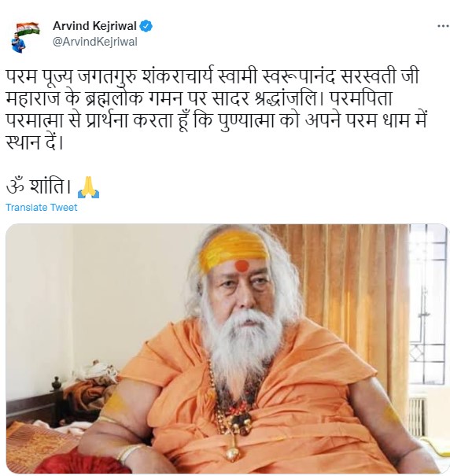
Task: Click the text स्थान दें। in the tweet
Action: [x=35, y=142]
